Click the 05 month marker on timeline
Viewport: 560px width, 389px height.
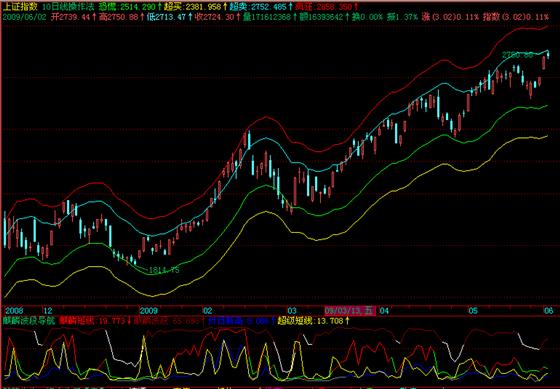(474, 310)
